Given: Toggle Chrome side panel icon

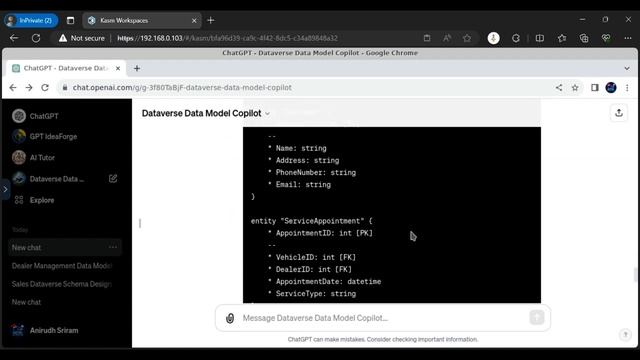Looking at the screenshot, I should [x=595, y=87].
